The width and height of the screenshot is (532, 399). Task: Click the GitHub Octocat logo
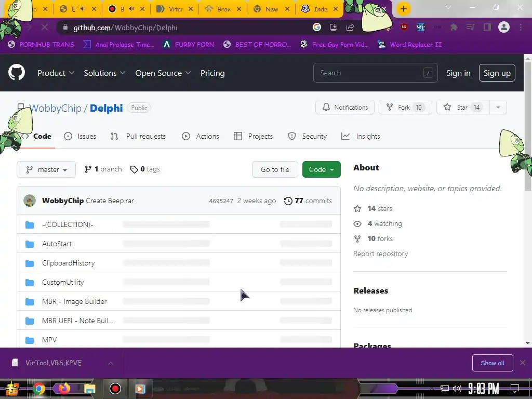(17, 72)
